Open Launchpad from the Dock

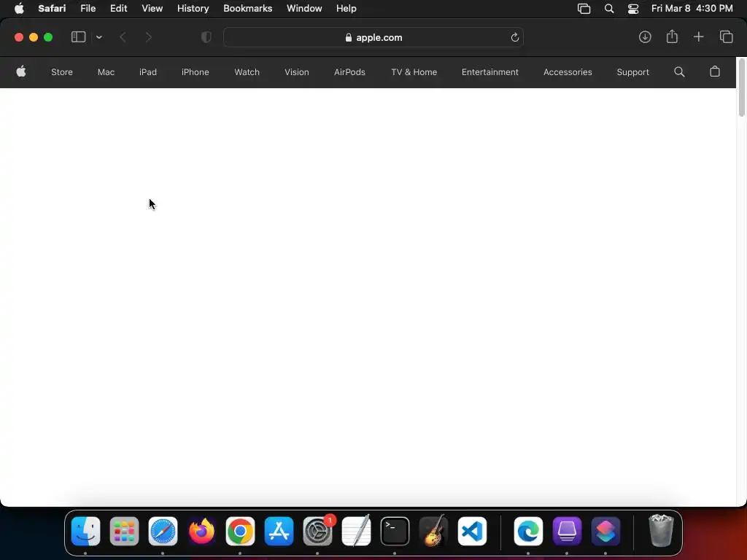click(124, 531)
